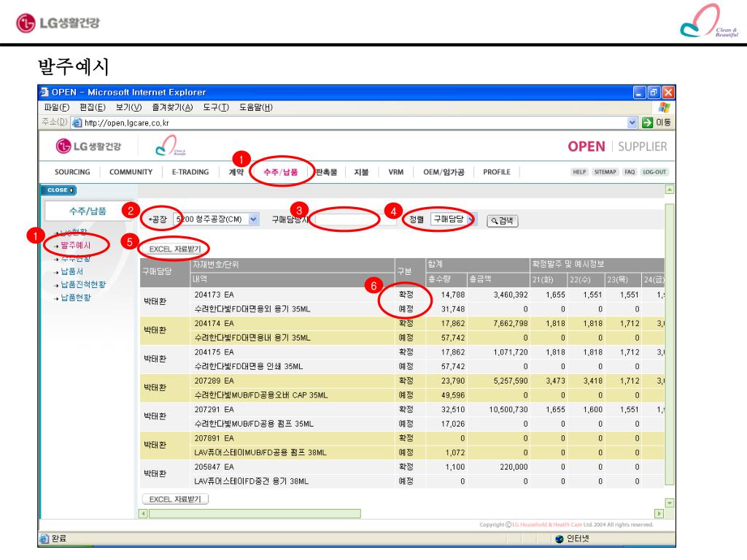Open the 도움말(H) menu

(256, 107)
